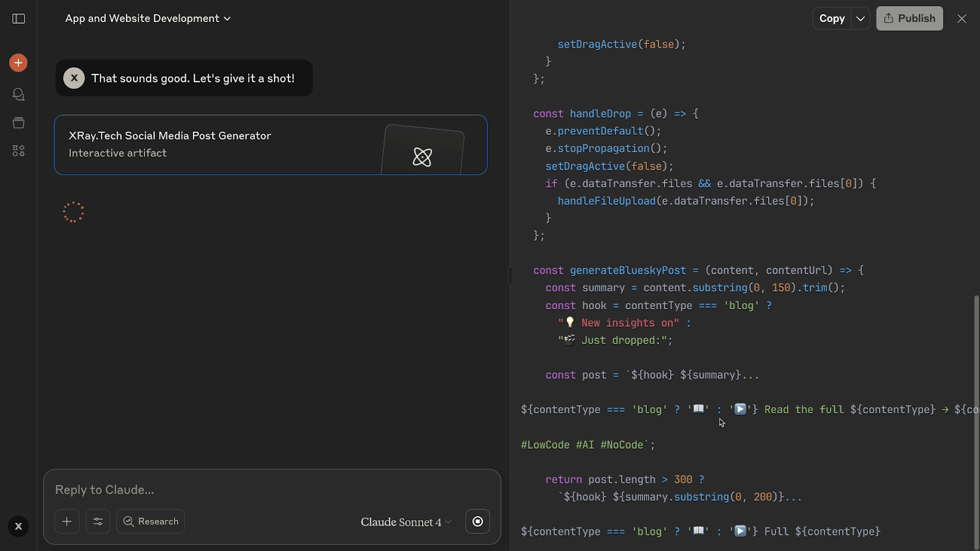This screenshot has width=980, height=551.
Task: Open the Projects icon in sidebar
Action: 18,122
